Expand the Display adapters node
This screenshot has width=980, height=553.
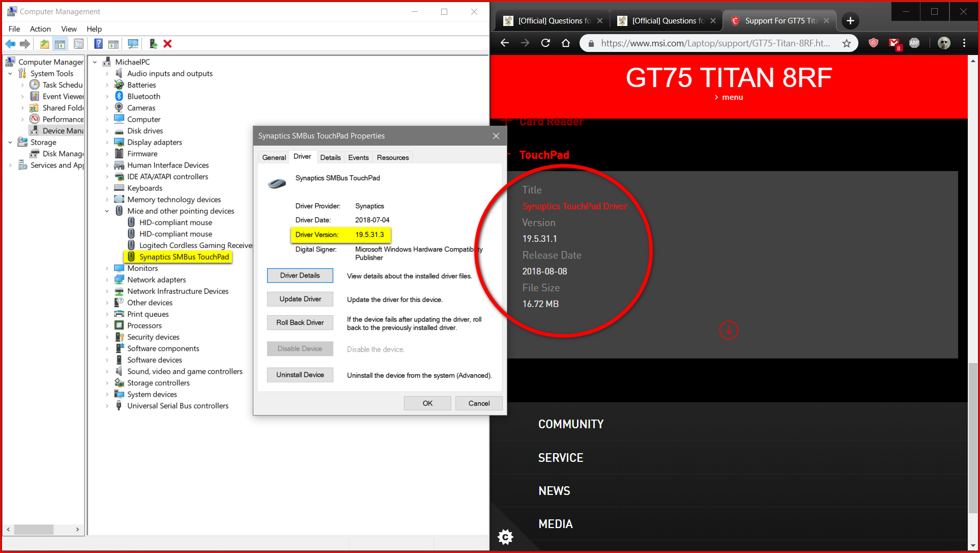107,142
